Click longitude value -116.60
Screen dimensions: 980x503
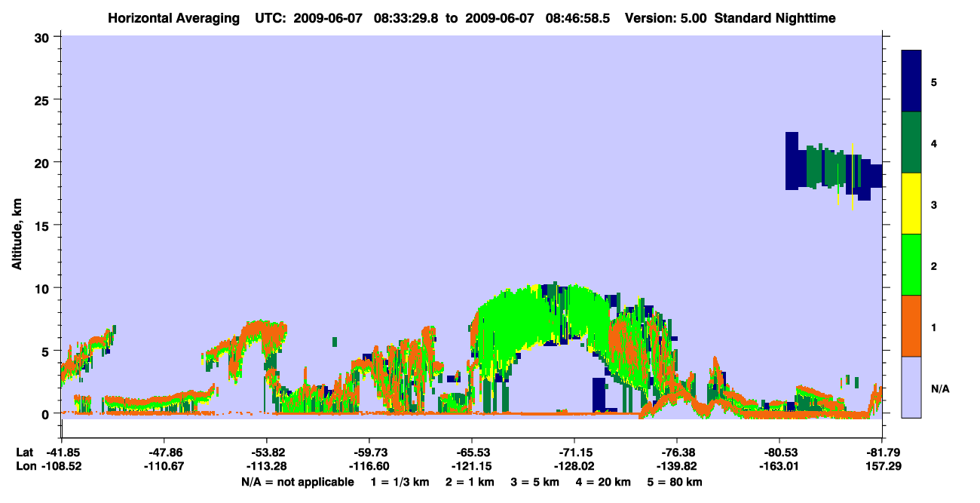[x=369, y=467]
